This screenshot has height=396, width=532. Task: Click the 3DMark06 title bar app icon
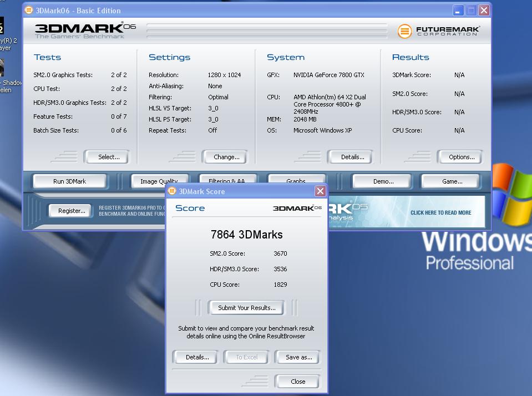(29, 10)
